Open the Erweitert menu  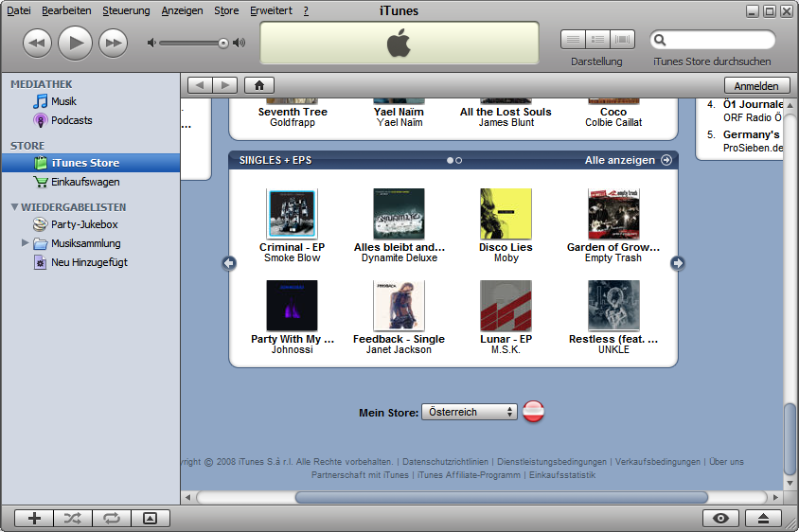click(x=271, y=10)
